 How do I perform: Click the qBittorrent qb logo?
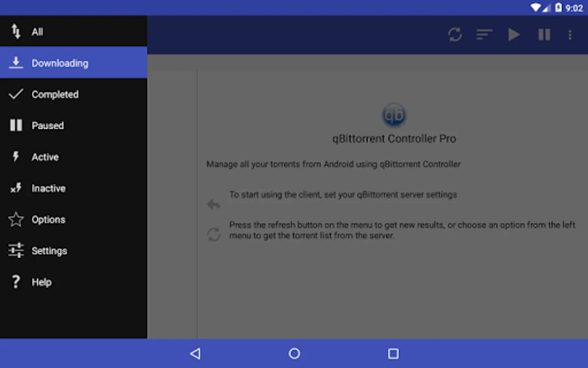point(394,115)
